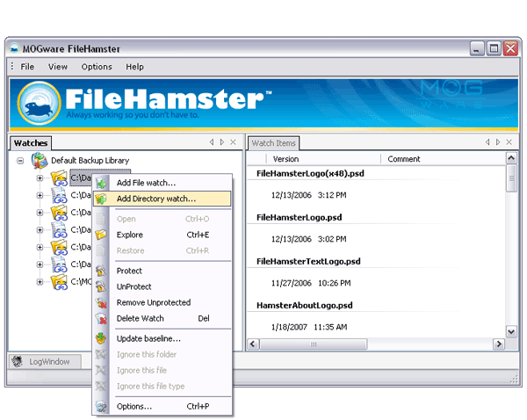
Task: Switch to the Watches tab
Action: click(x=31, y=143)
